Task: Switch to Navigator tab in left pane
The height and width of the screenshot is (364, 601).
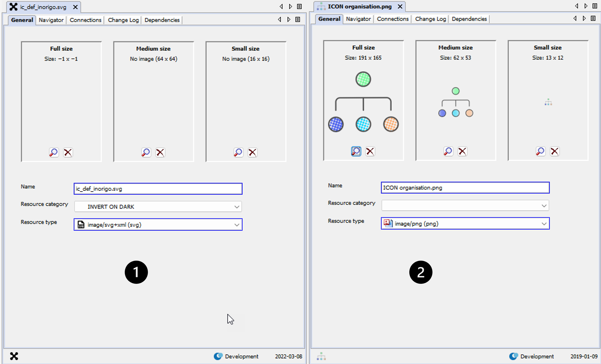Action: tap(51, 20)
